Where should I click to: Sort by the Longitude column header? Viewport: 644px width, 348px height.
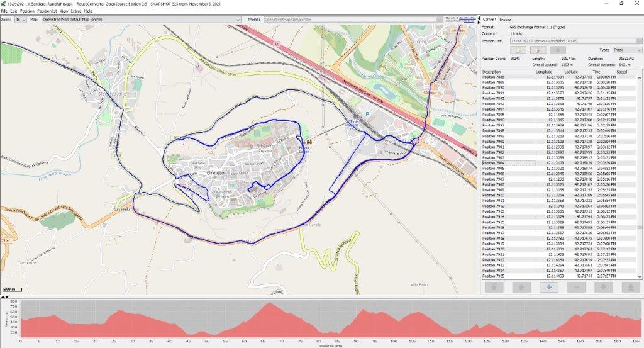click(x=544, y=72)
